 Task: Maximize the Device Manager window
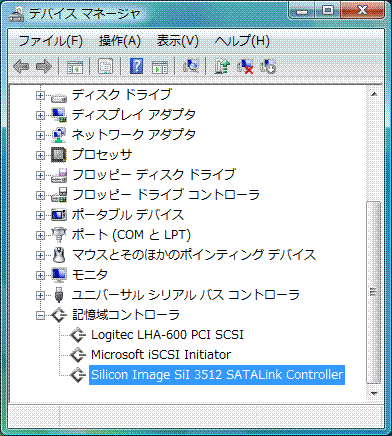328,11
